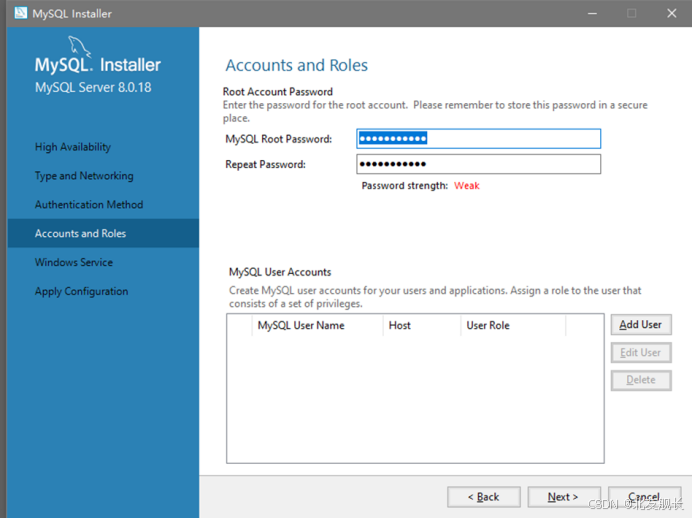Click the Accounts and Roles heading

[x=297, y=65]
